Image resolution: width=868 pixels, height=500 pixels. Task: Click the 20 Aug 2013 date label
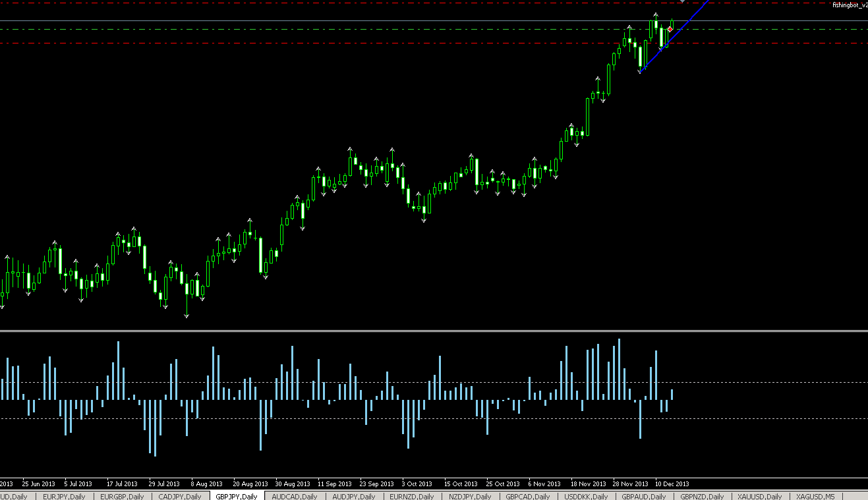250,483
